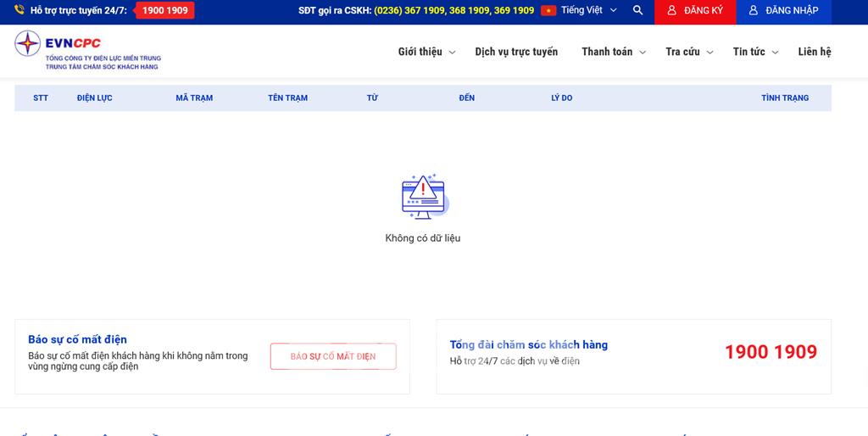The image size is (868, 436).
Task: Expand the Giới thiệu menu
Action: pos(426,52)
